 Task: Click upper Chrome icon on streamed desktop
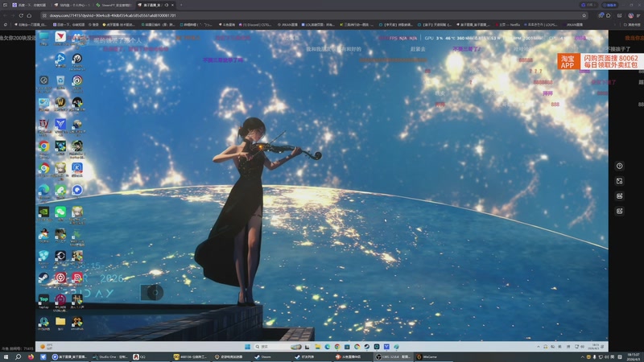pos(44,146)
